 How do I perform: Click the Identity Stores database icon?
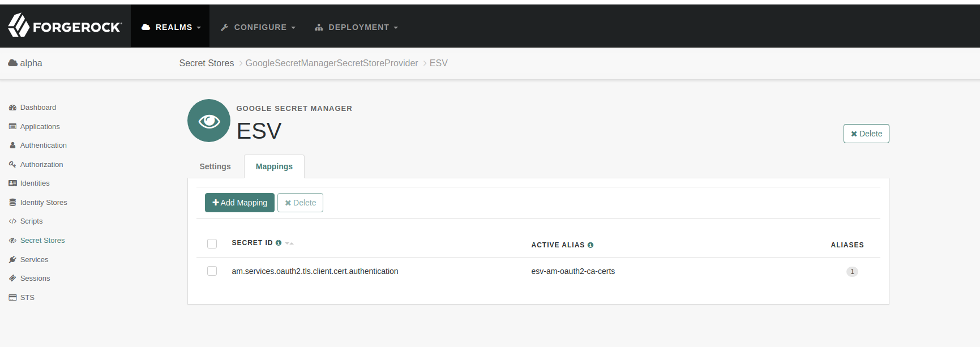click(x=12, y=203)
